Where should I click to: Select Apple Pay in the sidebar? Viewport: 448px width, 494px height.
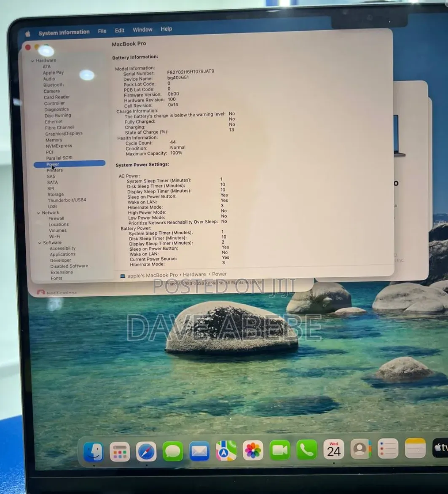click(53, 72)
